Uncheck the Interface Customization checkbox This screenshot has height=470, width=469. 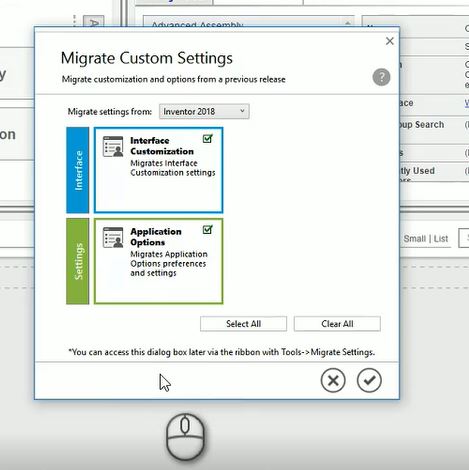[x=207, y=139]
